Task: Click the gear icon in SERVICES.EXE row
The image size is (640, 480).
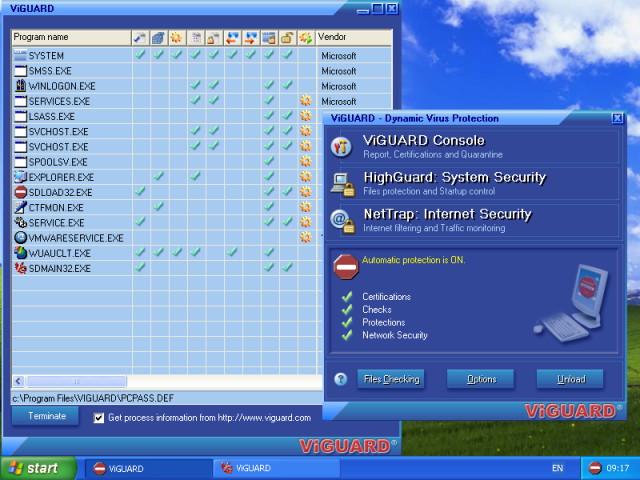Action: [x=305, y=101]
